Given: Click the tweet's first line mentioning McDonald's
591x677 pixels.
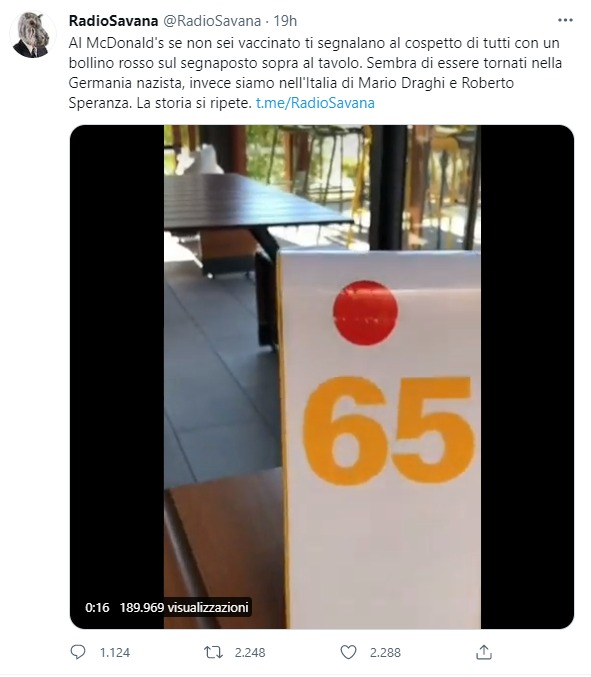Looking at the screenshot, I should pyautogui.click(x=314, y=43).
